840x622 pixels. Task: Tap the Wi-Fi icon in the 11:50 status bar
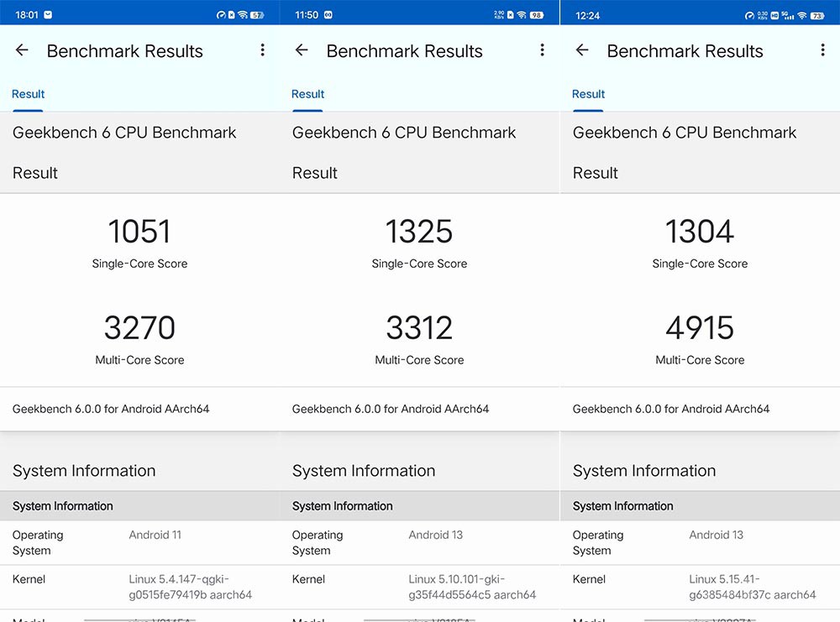click(x=522, y=15)
